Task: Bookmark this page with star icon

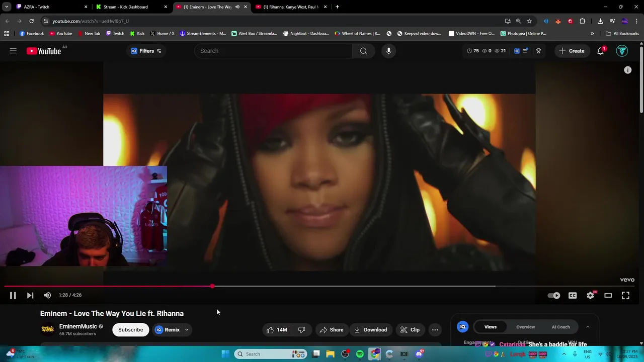Action: pos(529,21)
